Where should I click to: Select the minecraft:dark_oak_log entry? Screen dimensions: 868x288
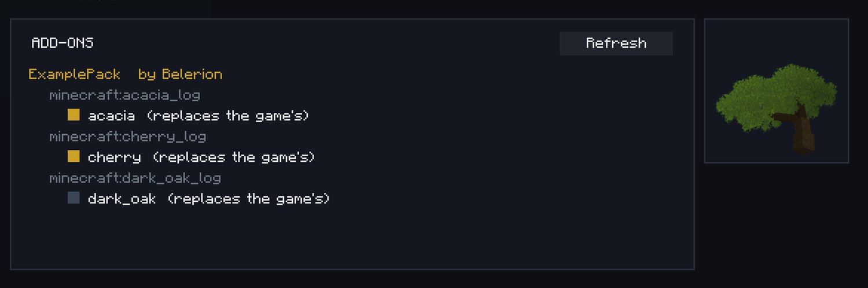click(135, 178)
